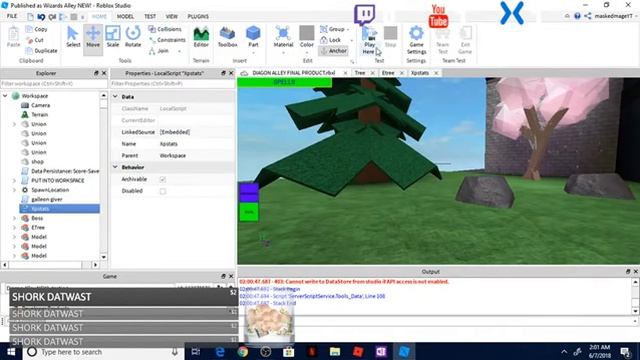Toggle the Archivable checkbox
The height and width of the screenshot is (360, 640).
coord(163,180)
